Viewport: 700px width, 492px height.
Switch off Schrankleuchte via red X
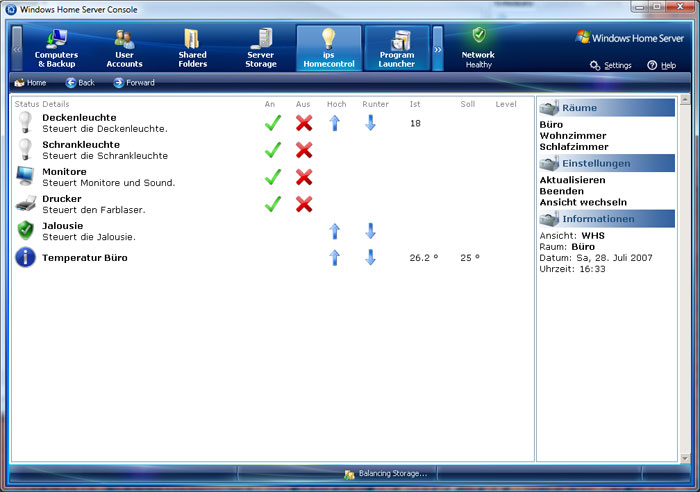click(304, 150)
